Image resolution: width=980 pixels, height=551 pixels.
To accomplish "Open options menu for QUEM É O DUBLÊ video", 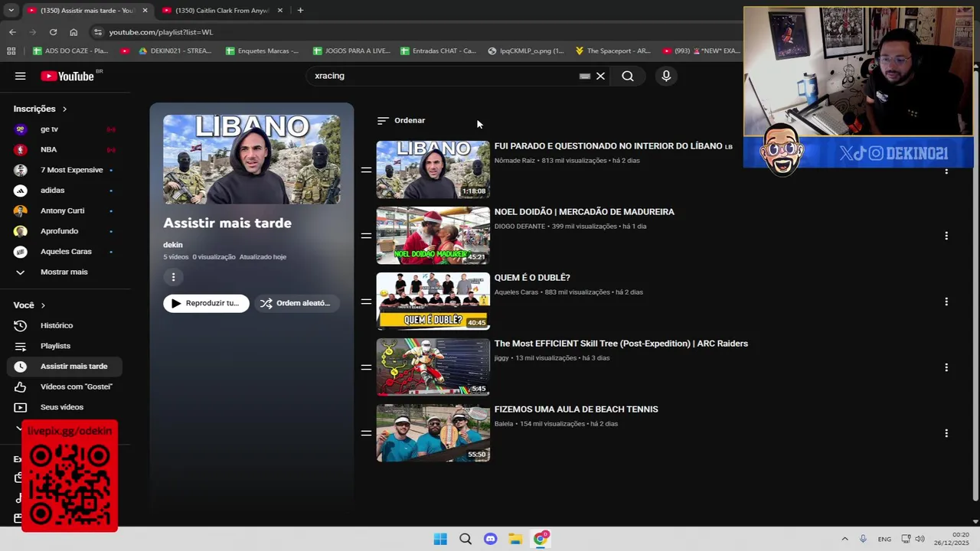I will point(946,302).
